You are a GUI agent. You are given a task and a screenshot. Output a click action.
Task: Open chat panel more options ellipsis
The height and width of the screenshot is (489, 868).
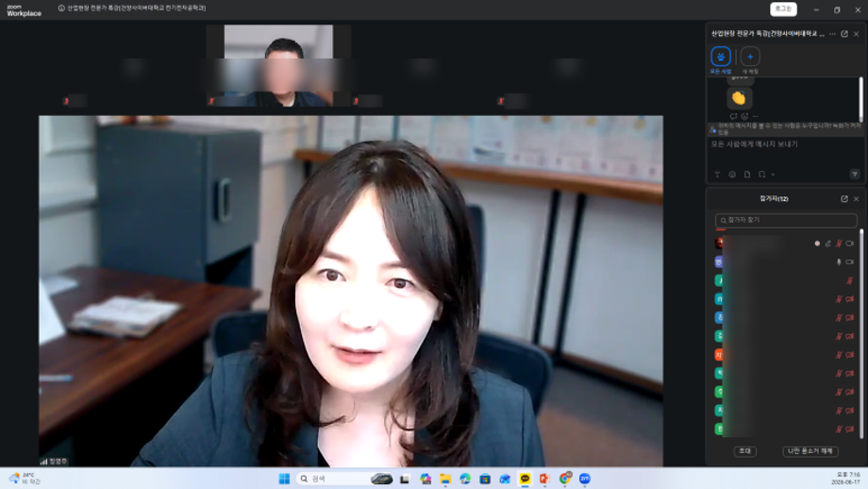point(832,34)
